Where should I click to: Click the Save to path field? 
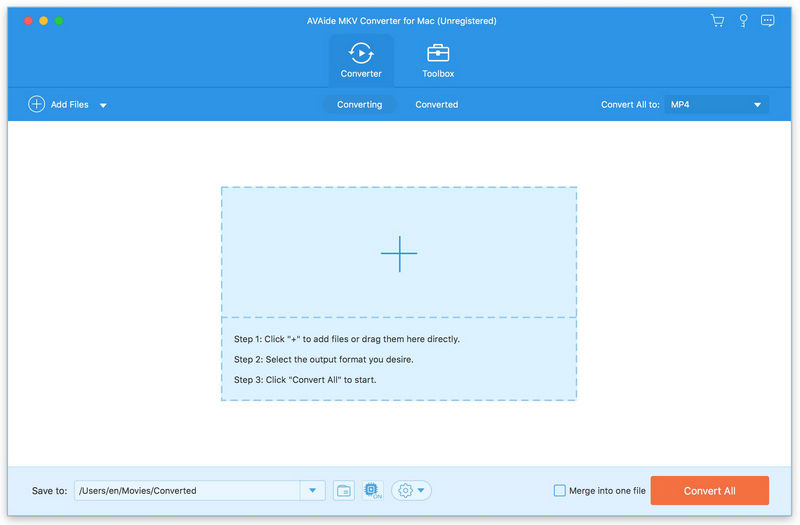pos(187,490)
